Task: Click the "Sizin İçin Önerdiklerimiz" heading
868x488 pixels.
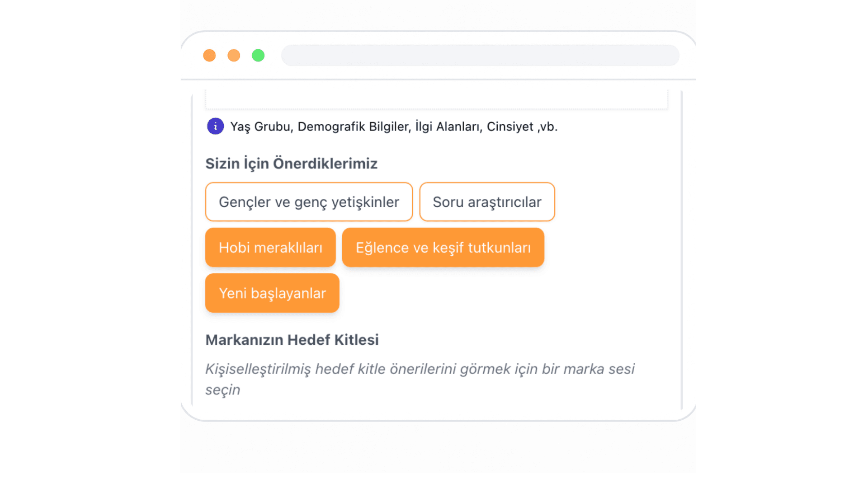Action: coord(292,163)
